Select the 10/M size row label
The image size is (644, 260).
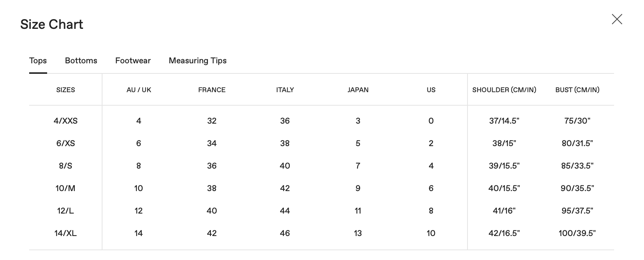tap(65, 188)
